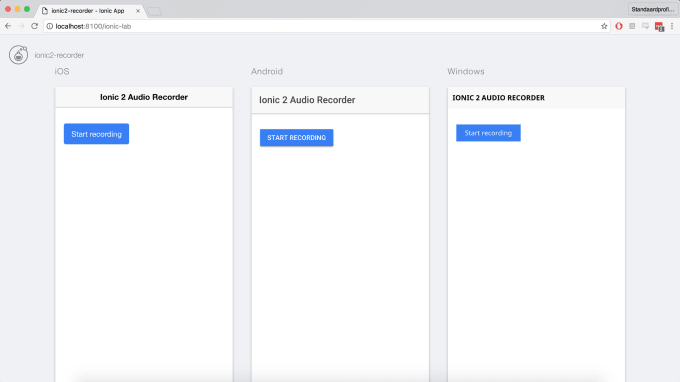The width and height of the screenshot is (680, 382).
Task: Reload the page with refresh icon
Action: pos(35,26)
